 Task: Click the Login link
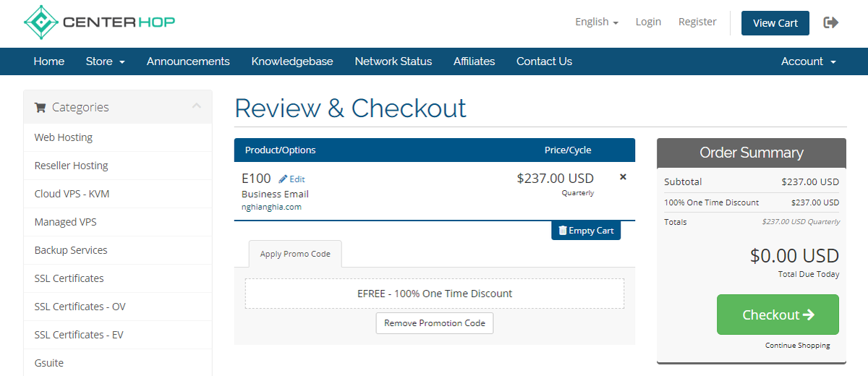(648, 22)
